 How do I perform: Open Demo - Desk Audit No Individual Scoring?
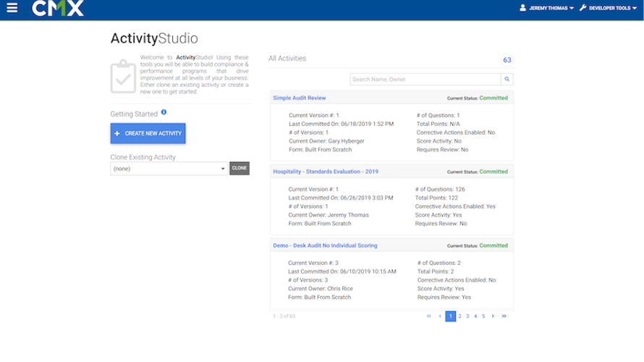pos(325,245)
